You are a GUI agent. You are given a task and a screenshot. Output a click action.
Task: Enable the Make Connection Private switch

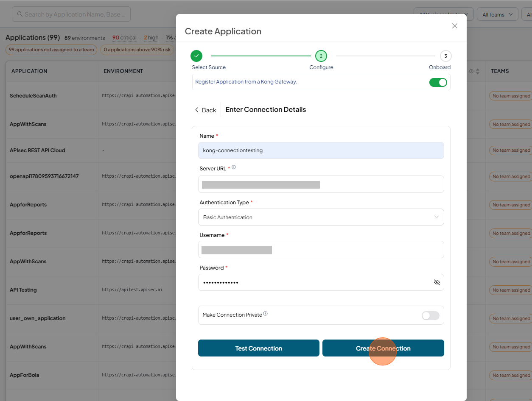click(x=431, y=315)
